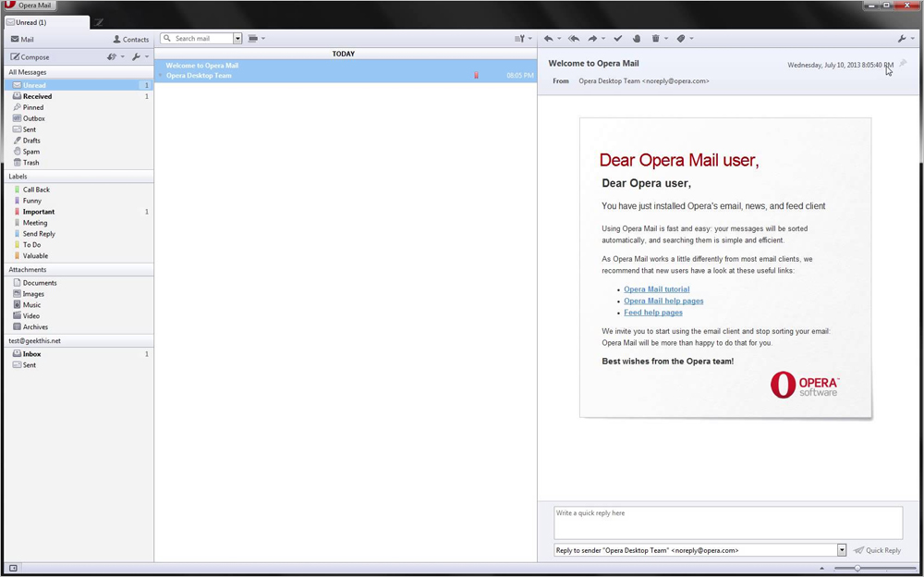The height and width of the screenshot is (577, 924).
Task: Click the closed tabs icon beside Unread tab
Action: 99,22
